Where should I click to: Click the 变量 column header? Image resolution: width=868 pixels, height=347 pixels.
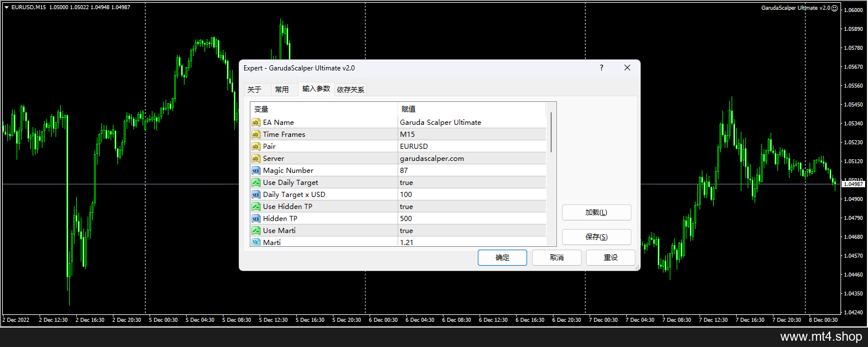324,109
